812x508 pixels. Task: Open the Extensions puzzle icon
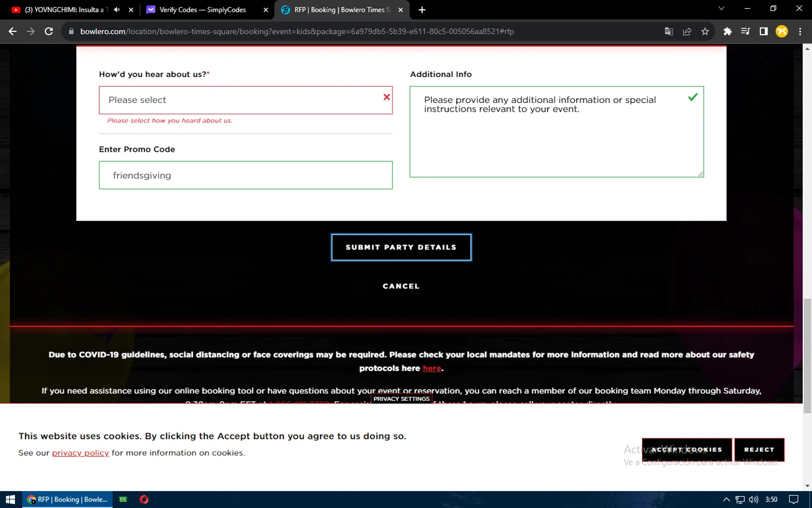728,31
